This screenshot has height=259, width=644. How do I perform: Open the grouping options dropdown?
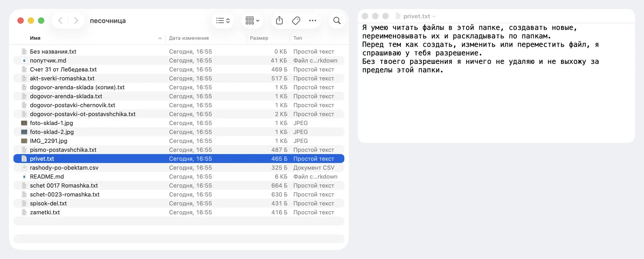click(x=252, y=21)
